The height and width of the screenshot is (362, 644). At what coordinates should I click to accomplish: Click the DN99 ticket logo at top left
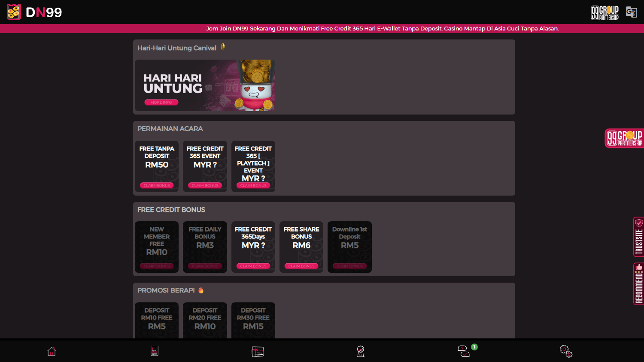point(14,12)
